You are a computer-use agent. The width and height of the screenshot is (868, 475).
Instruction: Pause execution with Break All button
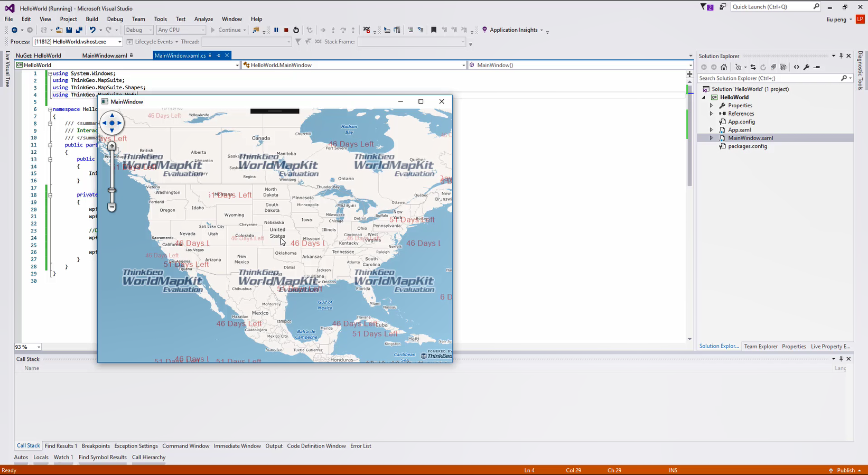(x=276, y=30)
